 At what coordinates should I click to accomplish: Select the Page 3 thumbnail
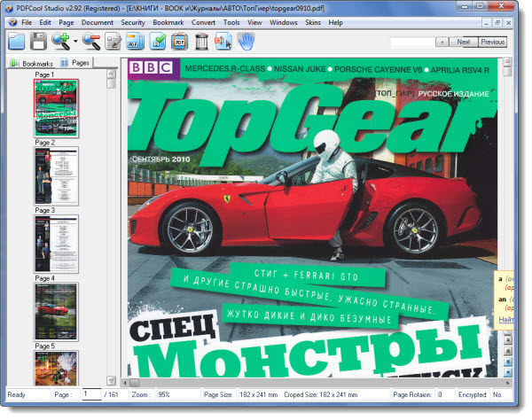[57, 244]
